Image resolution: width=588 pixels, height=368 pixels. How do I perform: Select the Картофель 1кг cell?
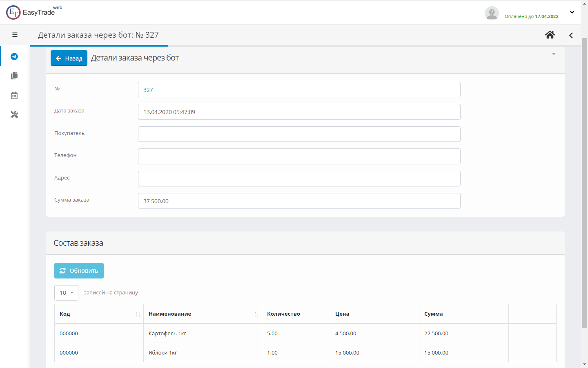point(203,333)
